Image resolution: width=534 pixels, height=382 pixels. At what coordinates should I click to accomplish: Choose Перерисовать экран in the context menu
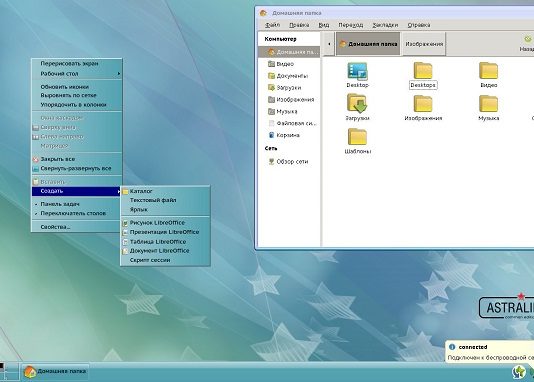[77, 64]
